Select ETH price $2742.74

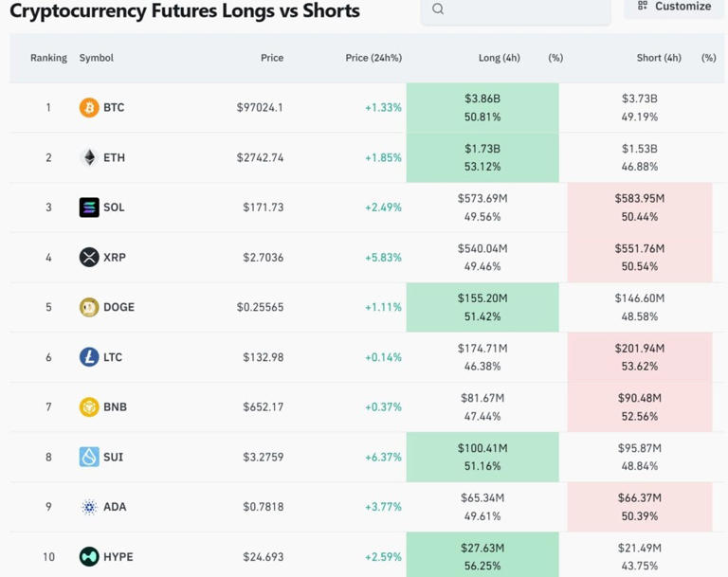(x=260, y=158)
